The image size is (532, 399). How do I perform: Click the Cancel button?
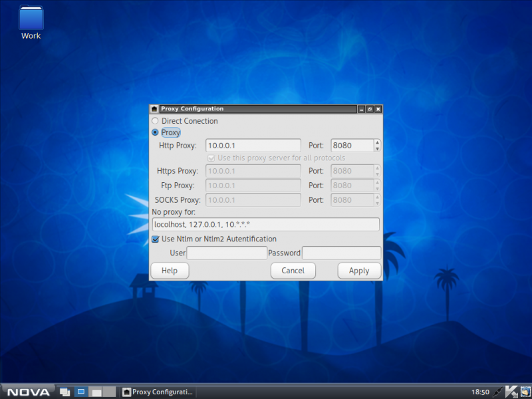point(293,271)
